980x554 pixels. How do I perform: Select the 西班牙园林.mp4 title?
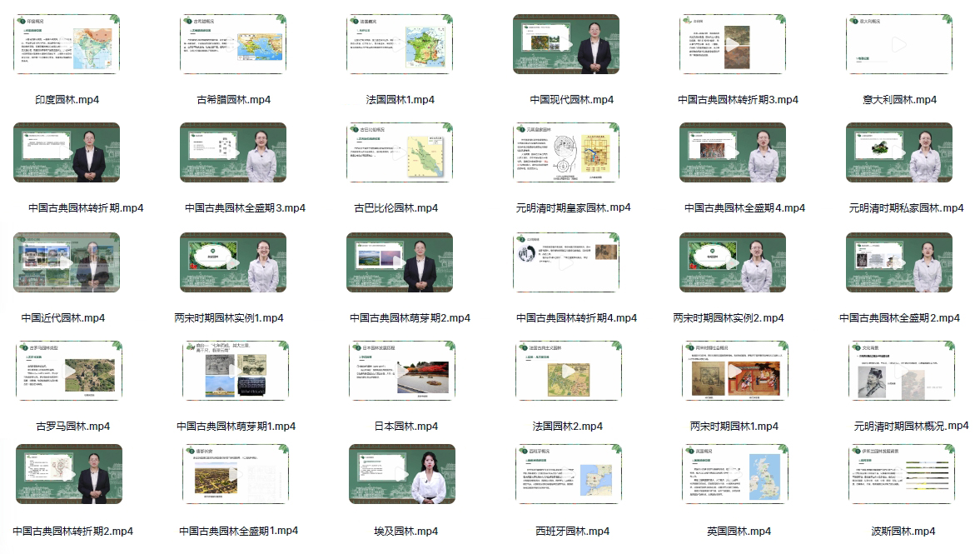pos(567,530)
